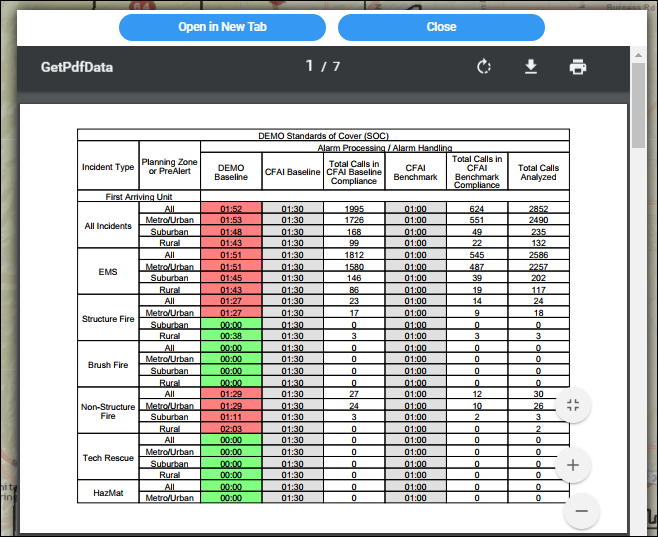The image size is (658, 537).
Task: Click the 2257 EMS Metro/Urban total value
Action: tap(538, 266)
